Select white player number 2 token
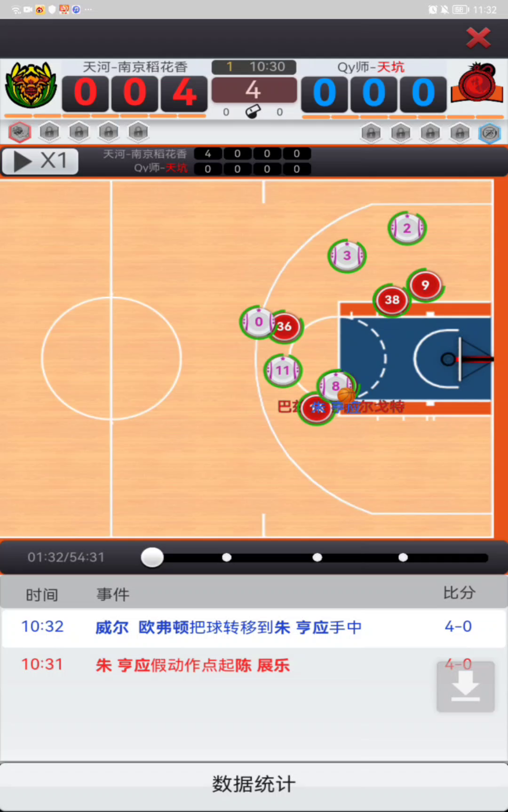Viewport: 508px width, 812px height. click(x=407, y=228)
